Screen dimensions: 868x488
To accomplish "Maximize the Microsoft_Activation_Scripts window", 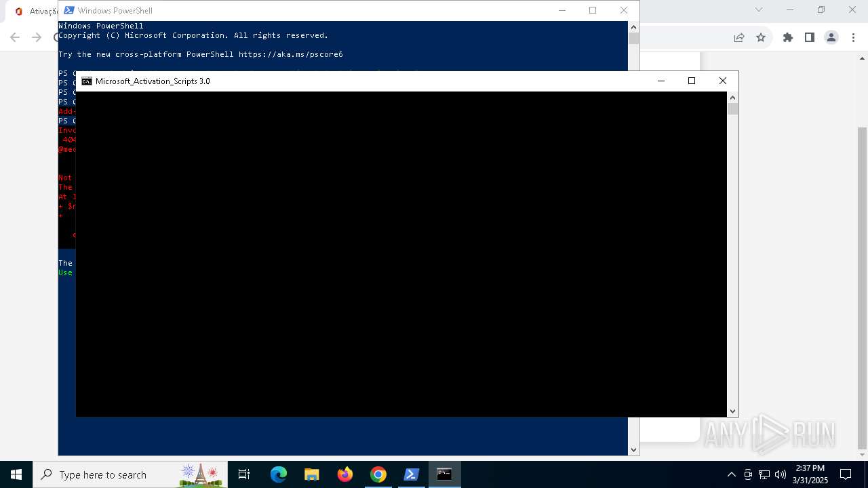I will [x=692, y=81].
